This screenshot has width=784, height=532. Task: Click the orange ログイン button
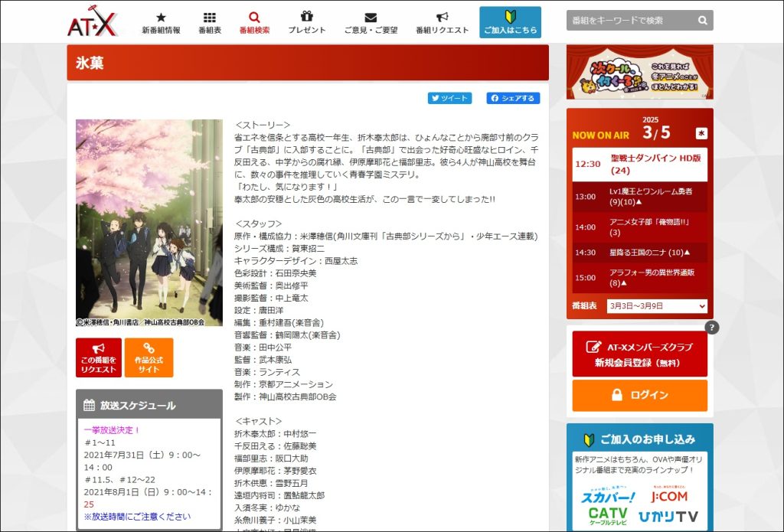point(639,395)
